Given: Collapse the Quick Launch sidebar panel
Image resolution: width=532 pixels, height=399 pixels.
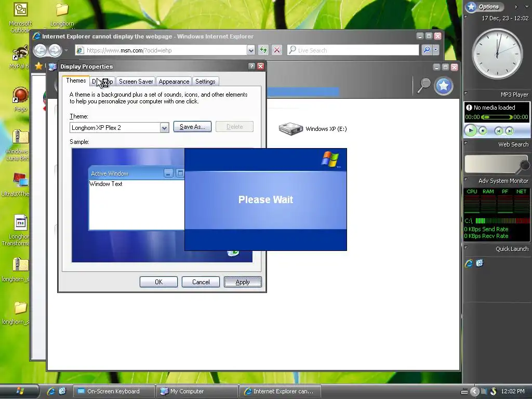Looking at the screenshot, I should 466,248.
